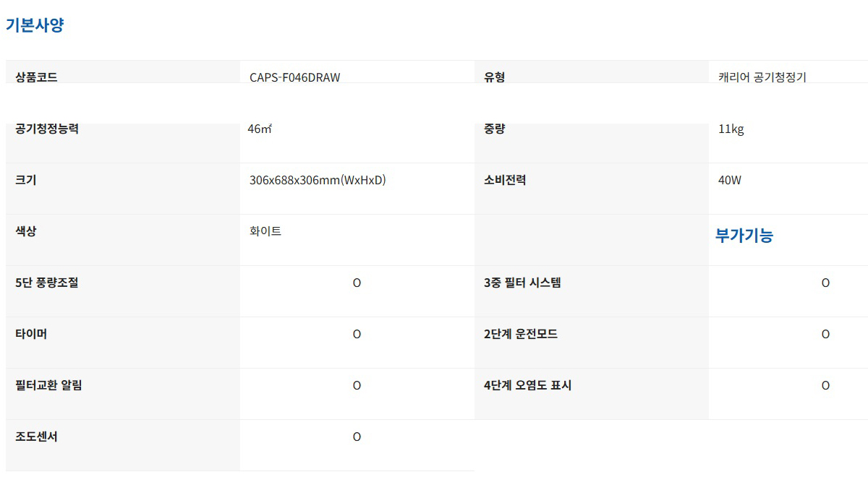Click the 중량 label cell
The image size is (868, 477).
(x=495, y=129)
